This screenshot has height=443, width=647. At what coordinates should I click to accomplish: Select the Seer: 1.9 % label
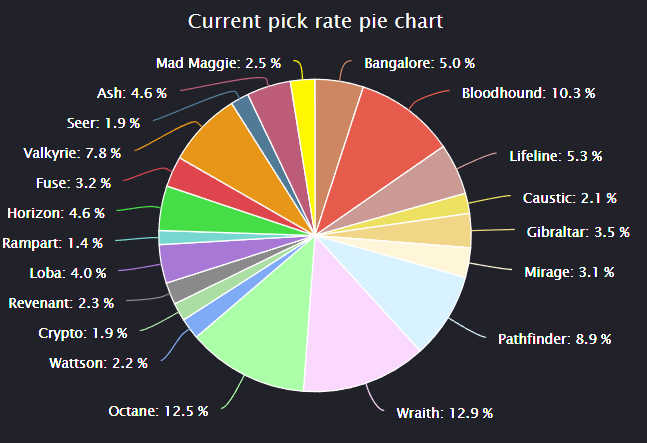click(103, 123)
